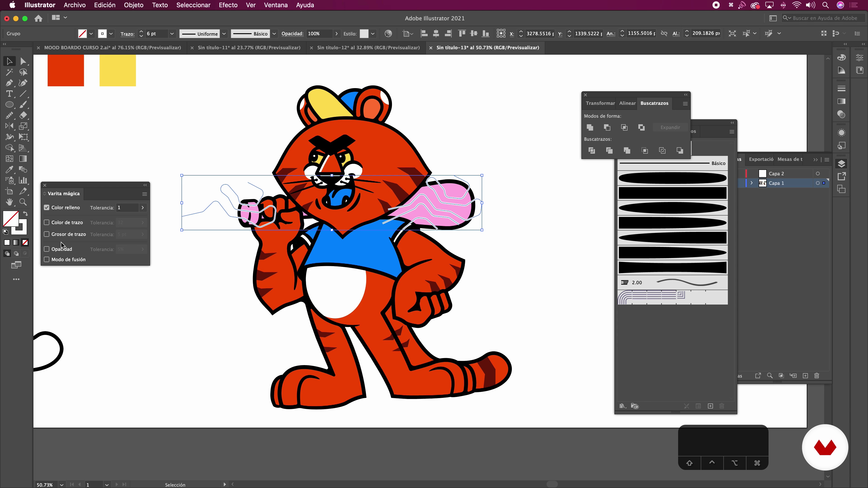This screenshot has height=488, width=868.
Task: Click the Opacidad label link
Action: point(292,34)
